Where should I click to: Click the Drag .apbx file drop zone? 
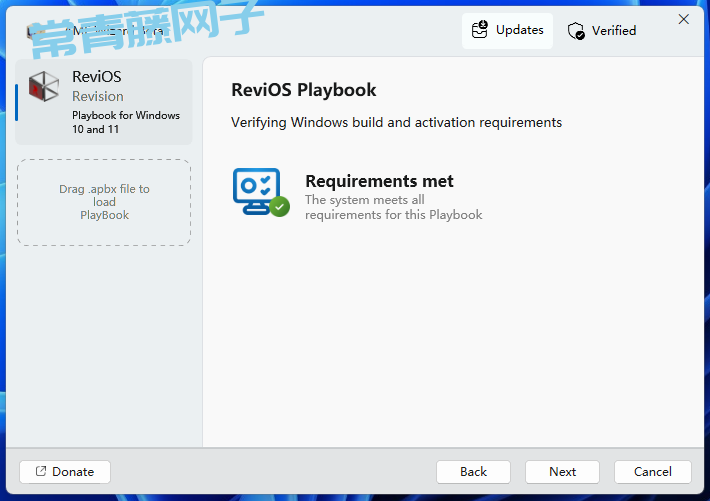tap(104, 202)
